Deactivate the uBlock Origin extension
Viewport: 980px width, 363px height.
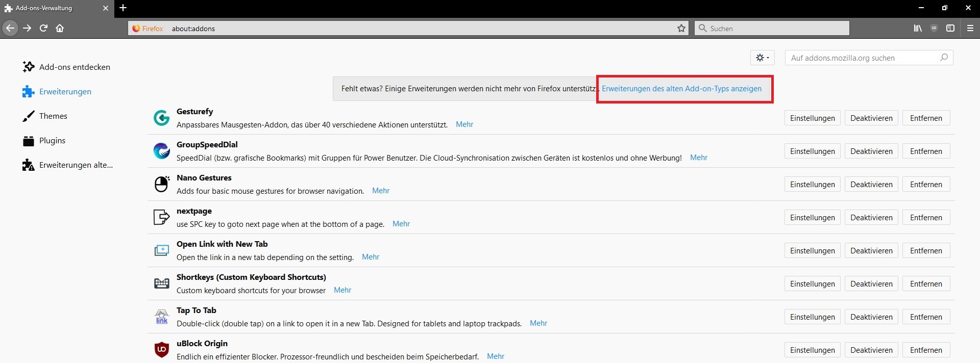click(x=871, y=350)
